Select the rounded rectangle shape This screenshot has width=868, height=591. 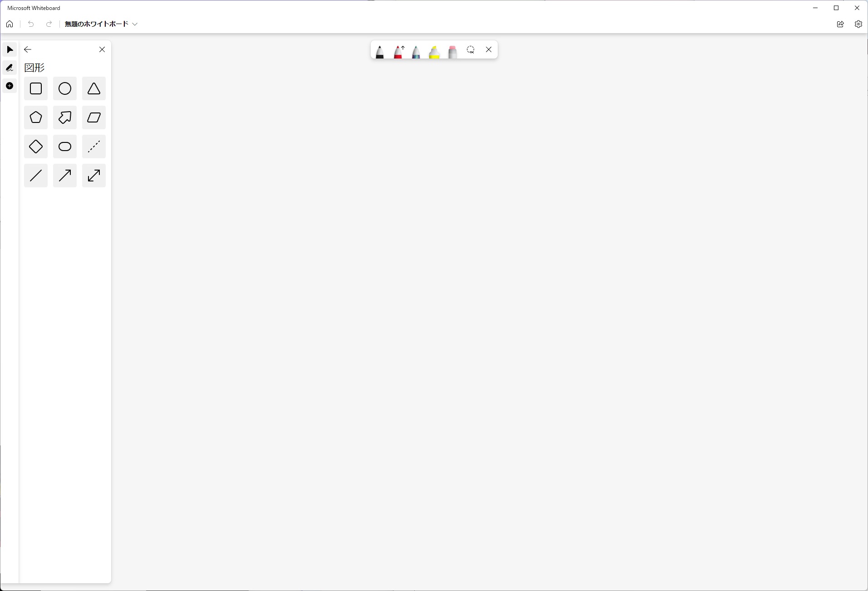65,147
